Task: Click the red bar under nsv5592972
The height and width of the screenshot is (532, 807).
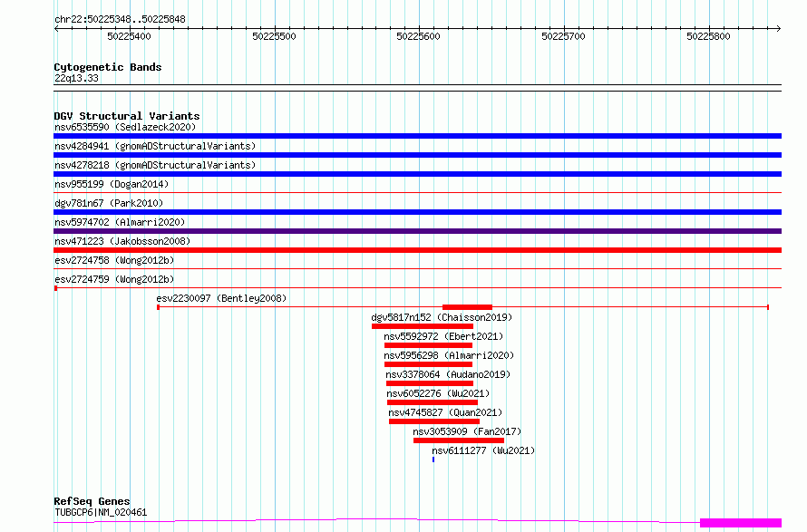Action: (x=428, y=345)
